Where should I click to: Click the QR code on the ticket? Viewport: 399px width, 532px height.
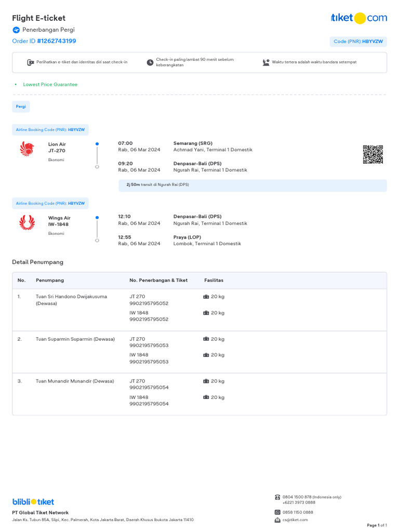click(373, 155)
